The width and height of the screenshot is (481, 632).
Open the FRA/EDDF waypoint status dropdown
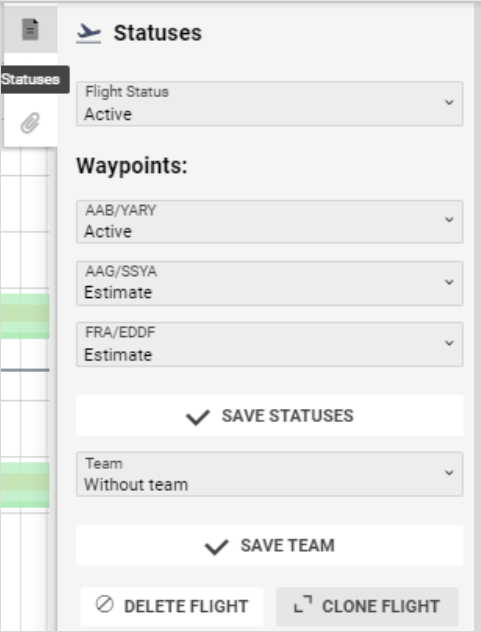[x=269, y=344]
